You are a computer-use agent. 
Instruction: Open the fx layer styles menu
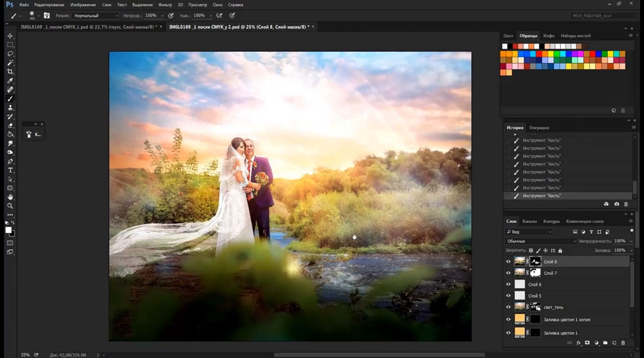tap(579, 343)
